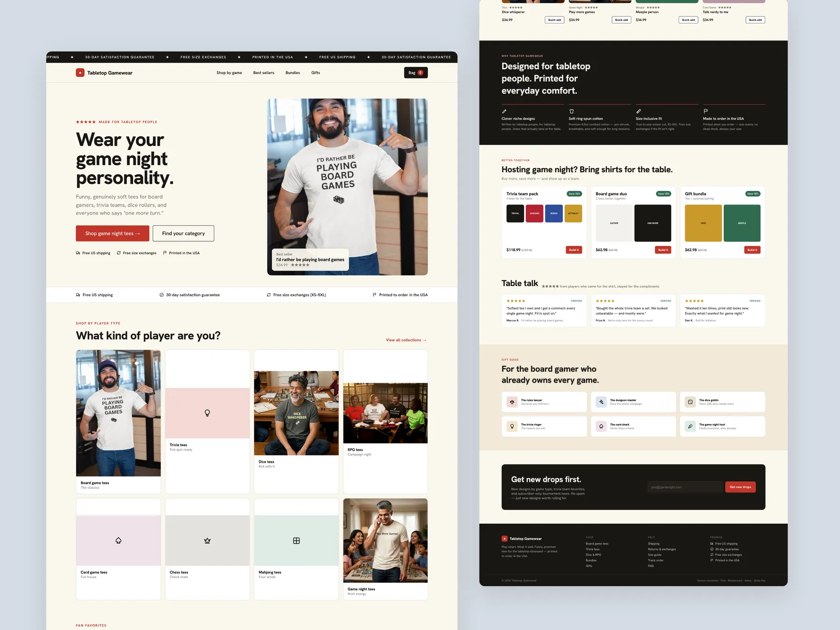The image size is (840, 630).
Task: Build the Trivia team pack bundle
Action: coord(574,250)
